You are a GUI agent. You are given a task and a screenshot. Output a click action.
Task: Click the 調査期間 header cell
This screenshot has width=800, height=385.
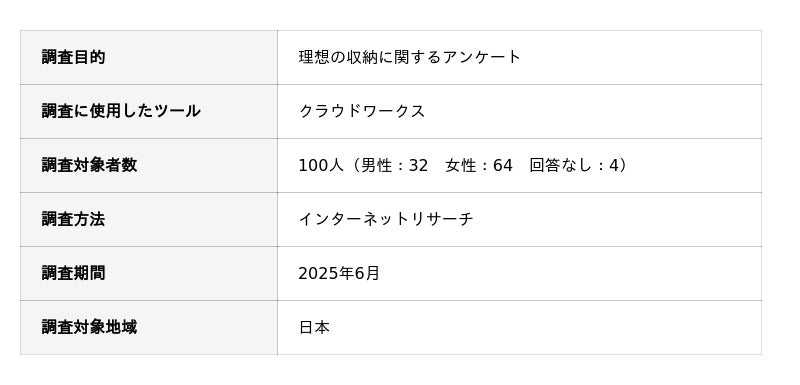[148, 273]
